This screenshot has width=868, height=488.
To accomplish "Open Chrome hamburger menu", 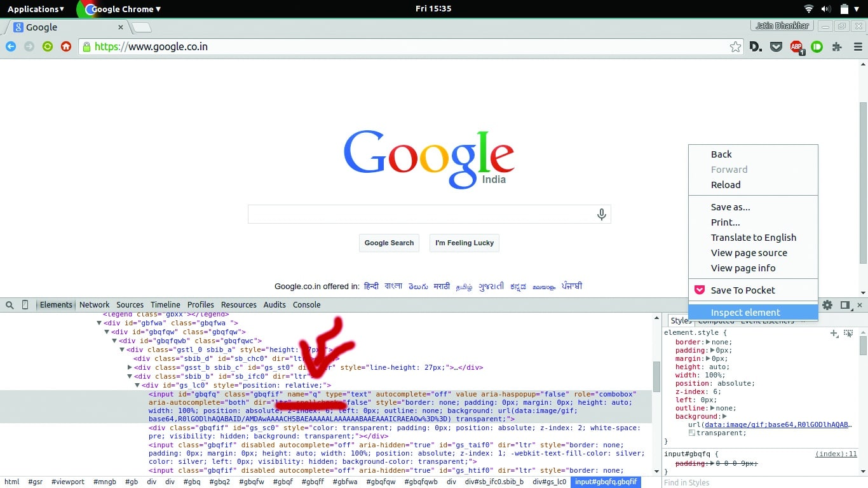I will [x=858, y=46].
